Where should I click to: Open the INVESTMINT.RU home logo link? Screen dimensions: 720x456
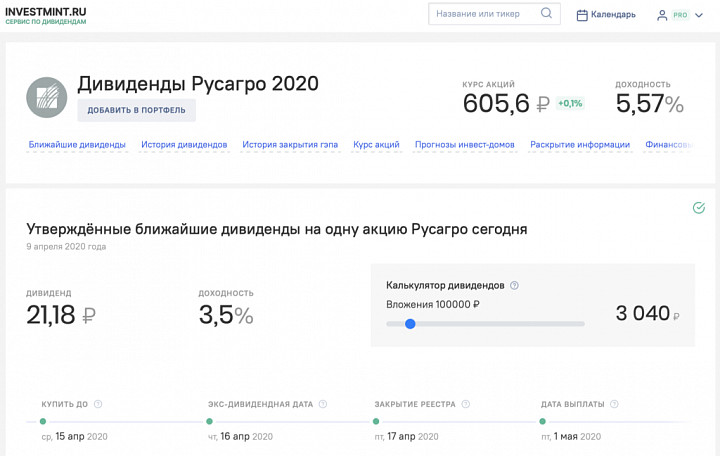coord(45,15)
